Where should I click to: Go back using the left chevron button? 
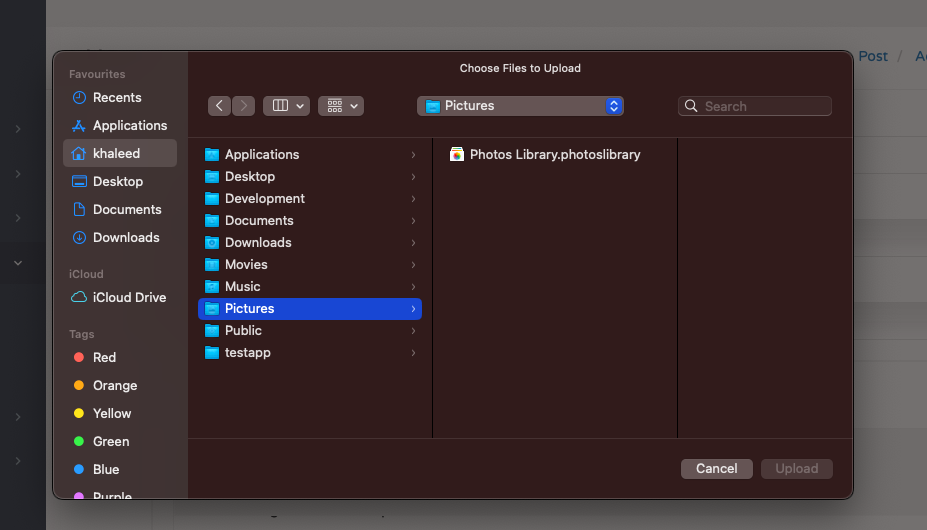(x=220, y=106)
